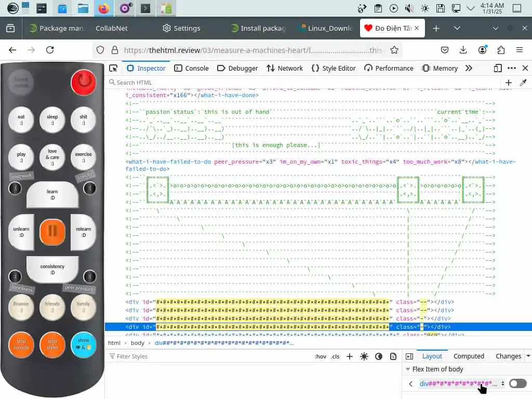This screenshot has width=532, height=399.
Task: Pick a color with the eyedropper icon
Action: click(x=523, y=83)
